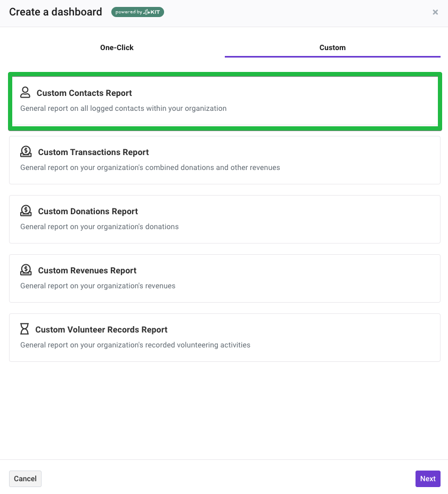Click the organization's donations description text

[100, 227]
